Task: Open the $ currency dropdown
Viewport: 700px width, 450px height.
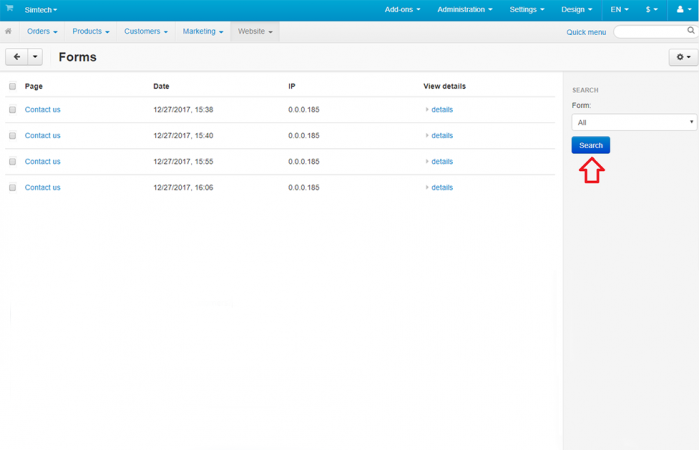Action: click(651, 9)
